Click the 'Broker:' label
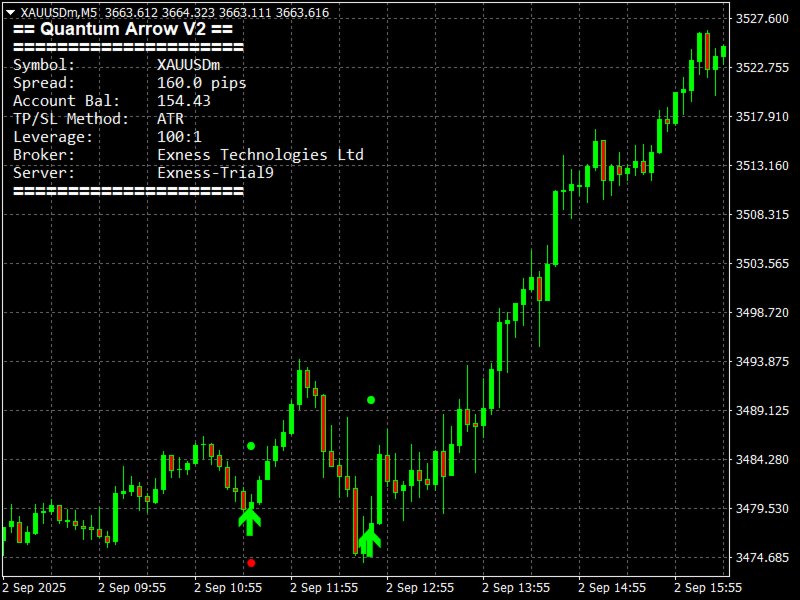 pyautogui.click(x=44, y=155)
